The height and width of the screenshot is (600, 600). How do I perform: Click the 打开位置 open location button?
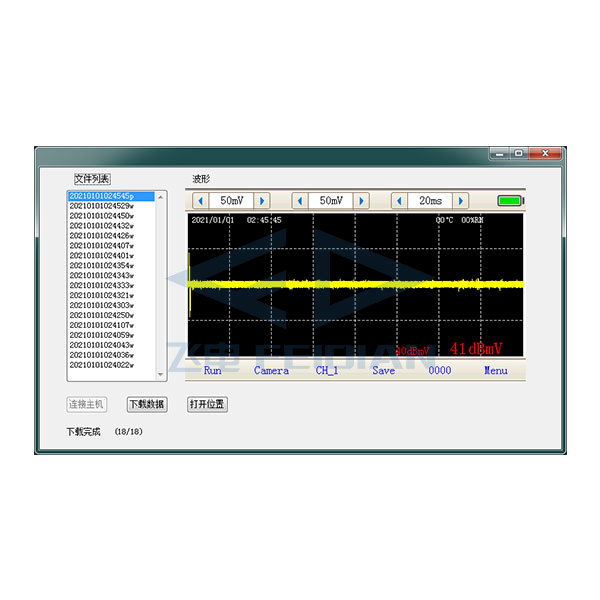coord(207,404)
